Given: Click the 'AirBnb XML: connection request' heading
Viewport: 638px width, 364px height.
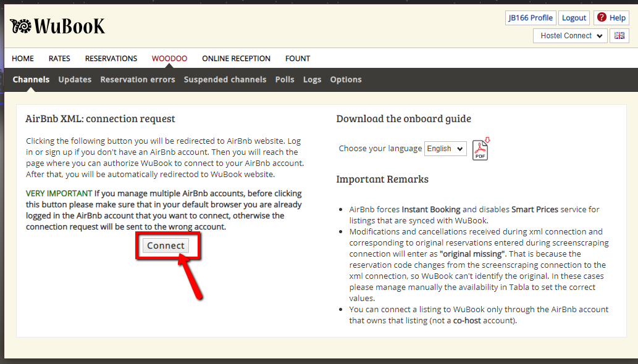Looking at the screenshot, I should pos(100,118).
